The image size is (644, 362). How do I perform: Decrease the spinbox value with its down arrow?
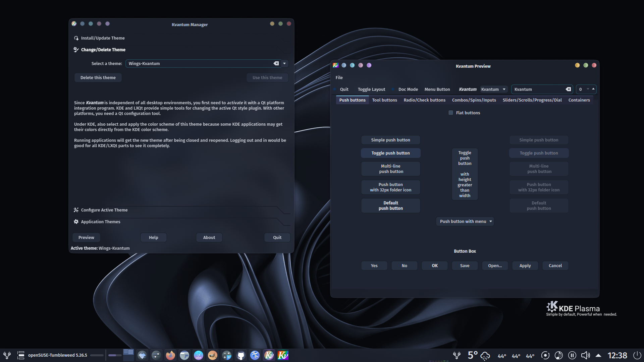pyautogui.click(x=588, y=89)
